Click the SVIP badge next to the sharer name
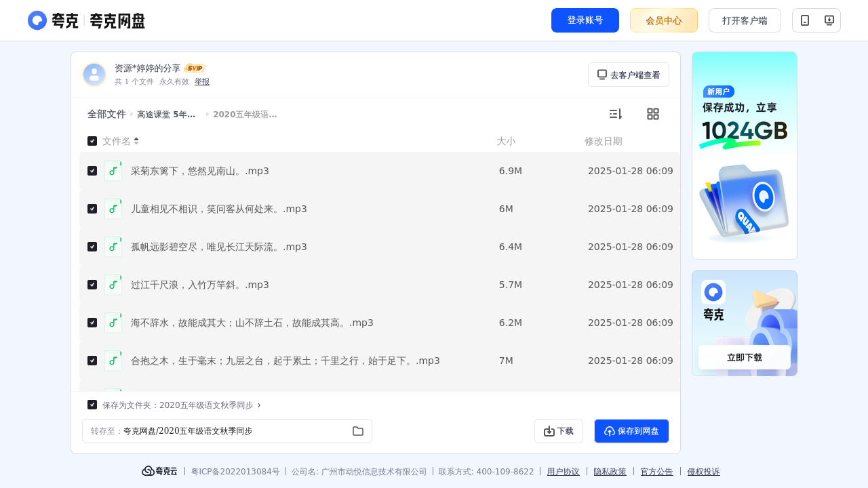The width and height of the screenshot is (868, 488). click(x=195, y=68)
